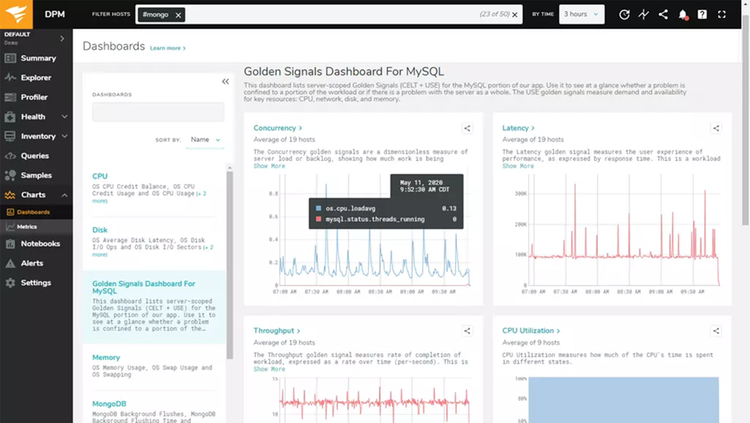Open the Disk dashboard
Image resolution: width=750 pixels, height=423 pixels.
pos(100,230)
